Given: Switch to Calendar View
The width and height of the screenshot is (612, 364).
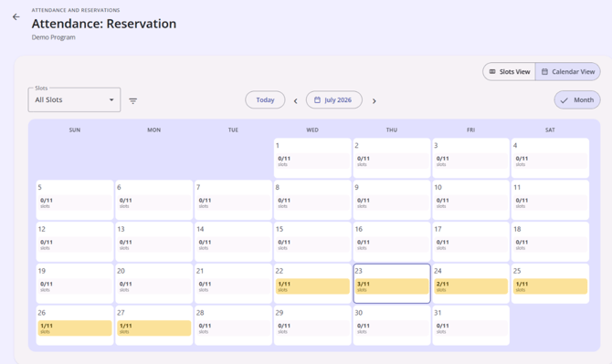Looking at the screenshot, I should 568,72.
